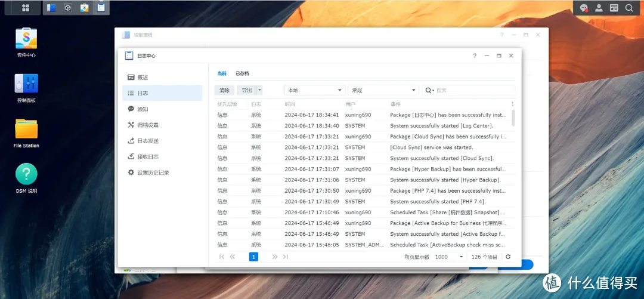Open the 常规 log type dropdown

[383, 90]
